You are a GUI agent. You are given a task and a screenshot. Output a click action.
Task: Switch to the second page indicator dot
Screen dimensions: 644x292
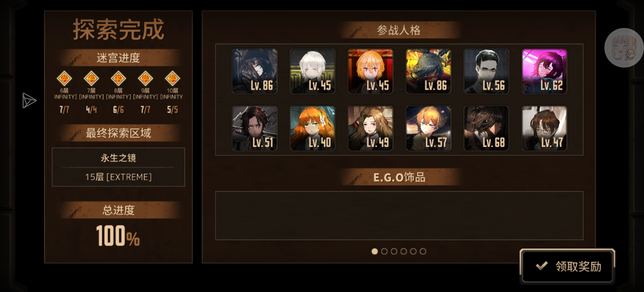[384, 251]
